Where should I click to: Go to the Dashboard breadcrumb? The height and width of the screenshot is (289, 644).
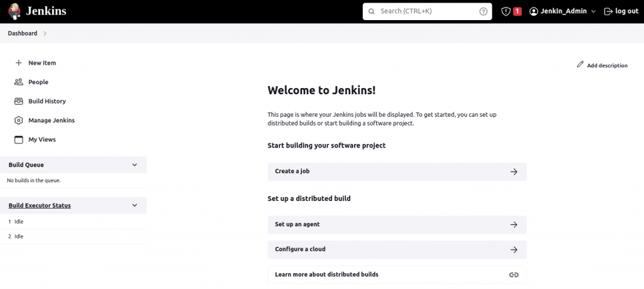point(23,33)
